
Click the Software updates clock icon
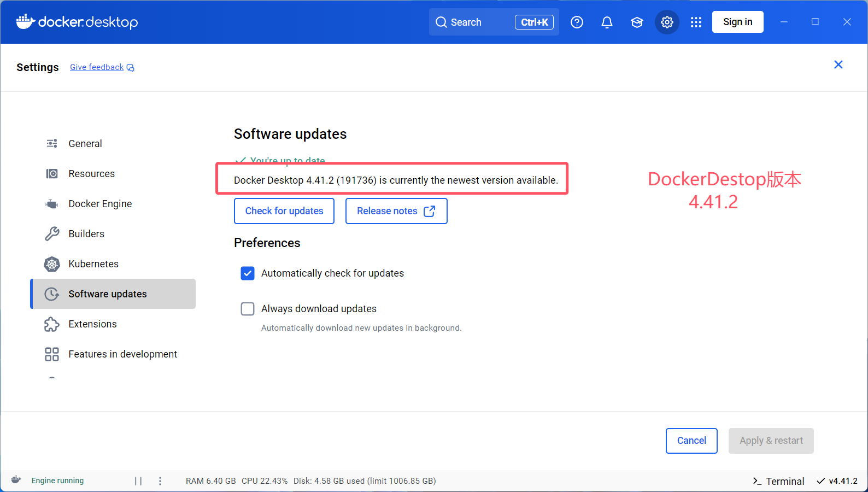pos(52,294)
